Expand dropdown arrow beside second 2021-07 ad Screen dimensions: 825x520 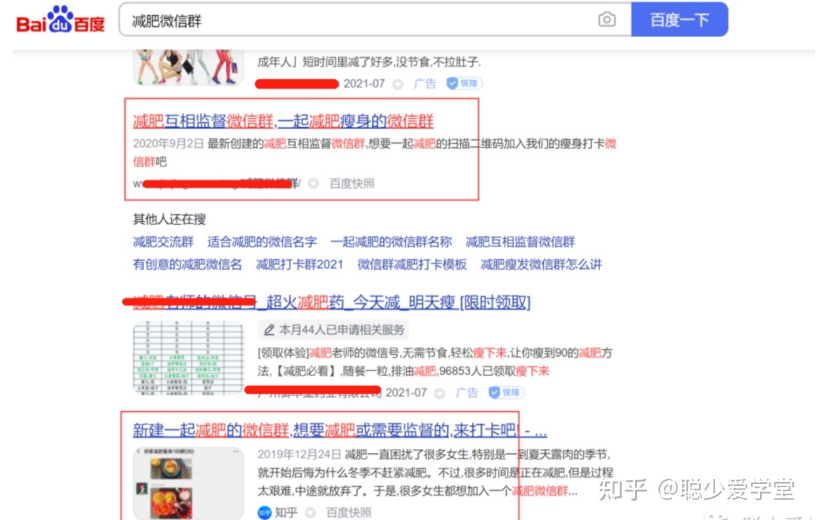tap(440, 393)
